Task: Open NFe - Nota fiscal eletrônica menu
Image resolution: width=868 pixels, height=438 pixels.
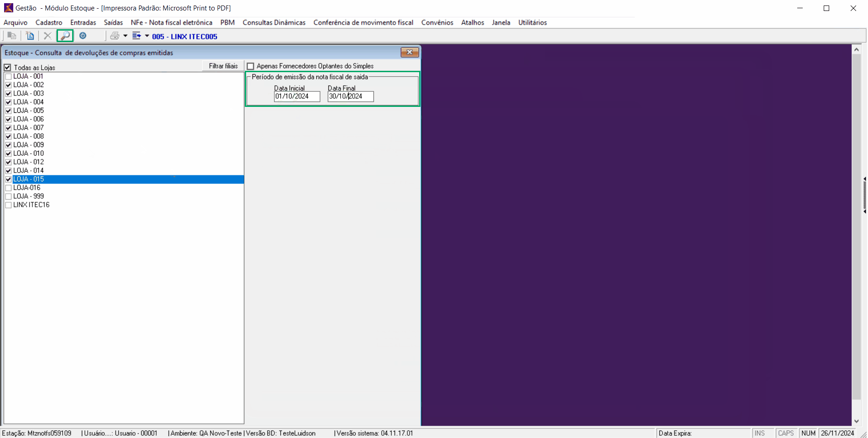Action: [172, 22]
